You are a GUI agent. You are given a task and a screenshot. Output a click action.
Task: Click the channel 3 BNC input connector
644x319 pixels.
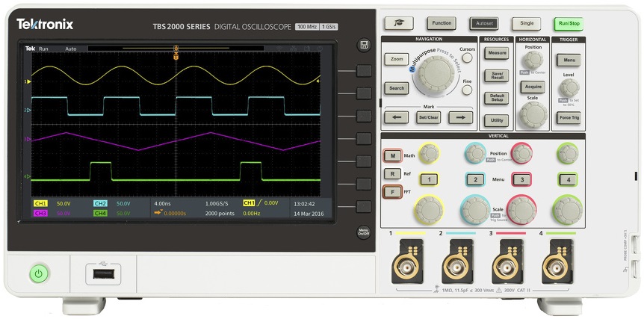click(507, 267)
